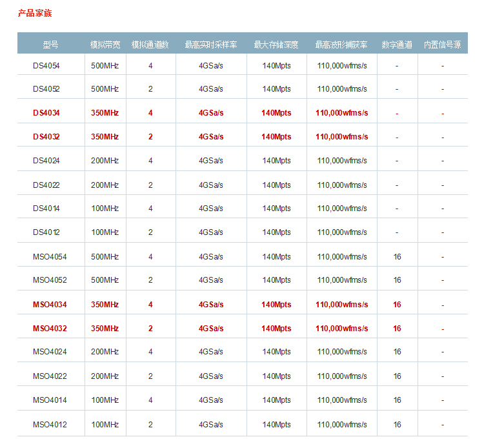Click the MSO4052 model name
The height and width of the screenshot is (448, 484).
click(x=50, y=280)
